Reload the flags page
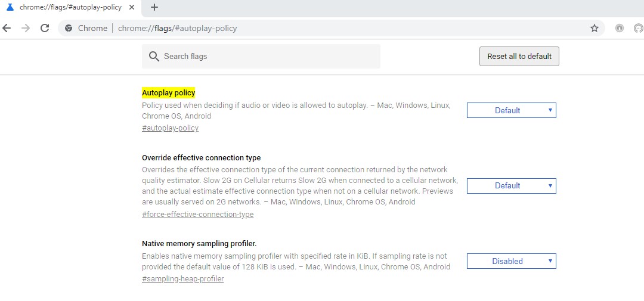Image resolution: width=644 pixels, height=301 pixels. click(45, 28)
